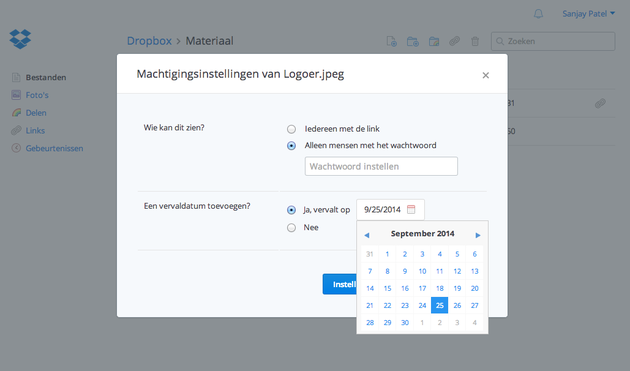Pick grayed-out 31 in calendar
Viewport: 630px width, 371px height.
tap(370, 254)
